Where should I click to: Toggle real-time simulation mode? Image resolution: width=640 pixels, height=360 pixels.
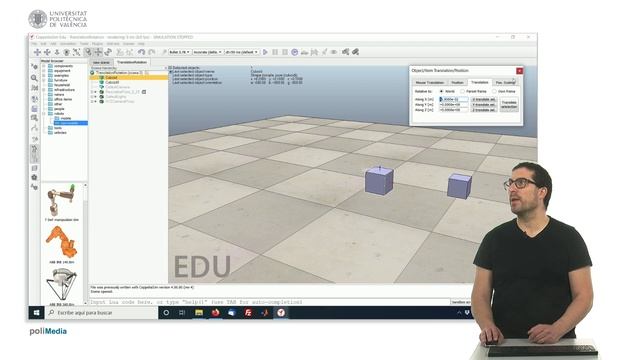coord(295,52)
